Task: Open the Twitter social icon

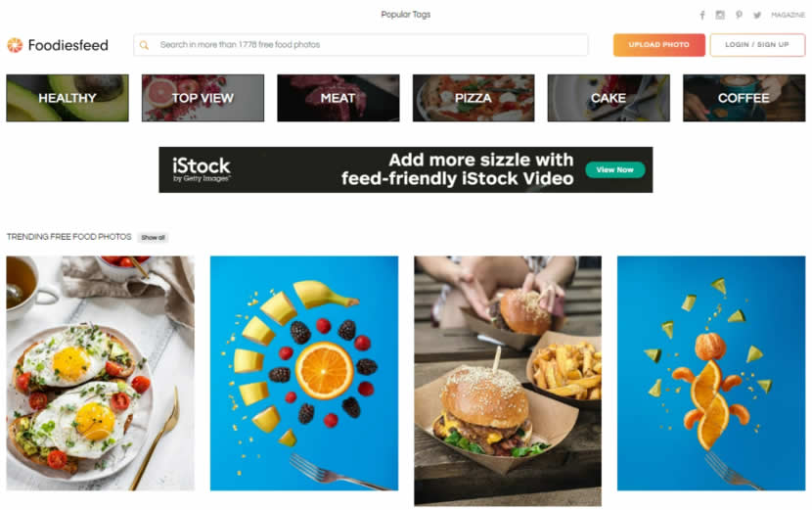Action: (757, 15)
